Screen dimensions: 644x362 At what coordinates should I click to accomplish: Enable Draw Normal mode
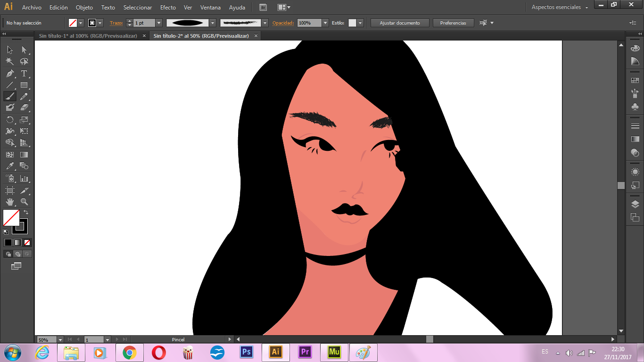click(x=8, y=254)
